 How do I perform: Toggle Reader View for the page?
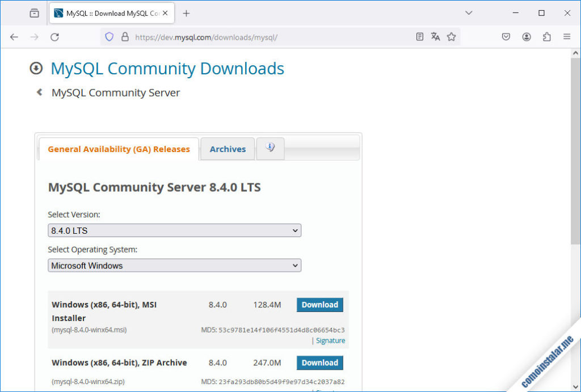click(x=419, y=36)
